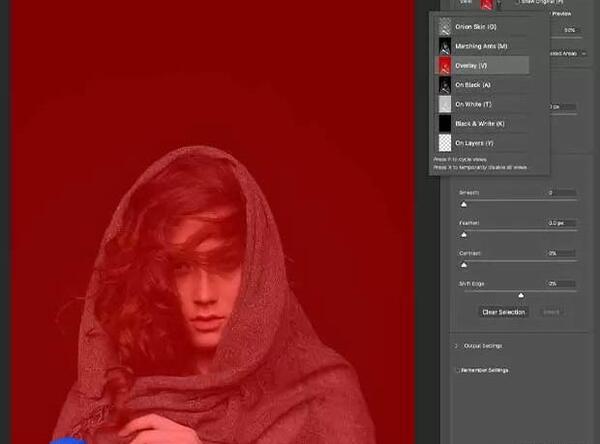Click the Invert button

tap(551, 312)
